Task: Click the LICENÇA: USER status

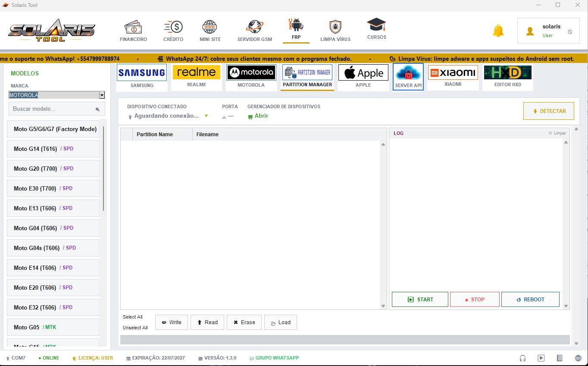Action: pyautogui.click(x=93, y=358)
